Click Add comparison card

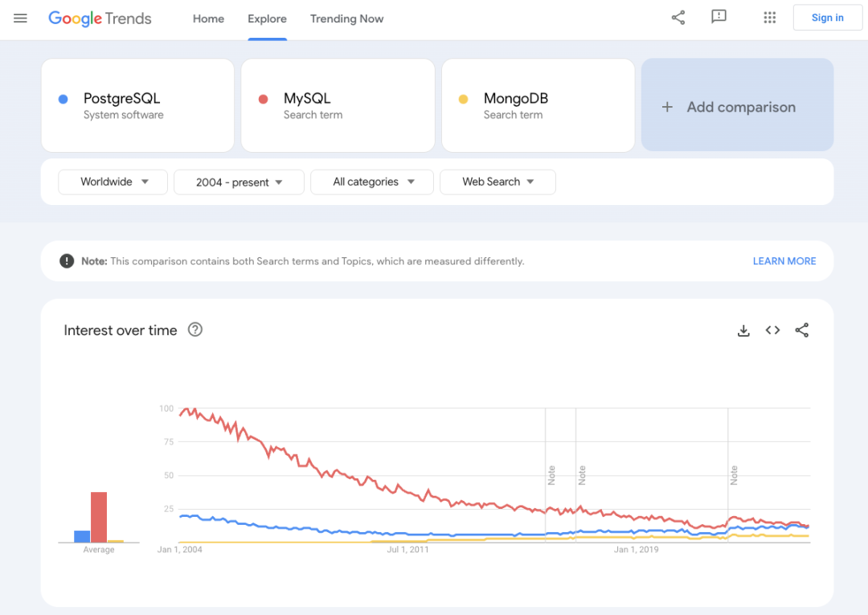click(x=737, y=107)
